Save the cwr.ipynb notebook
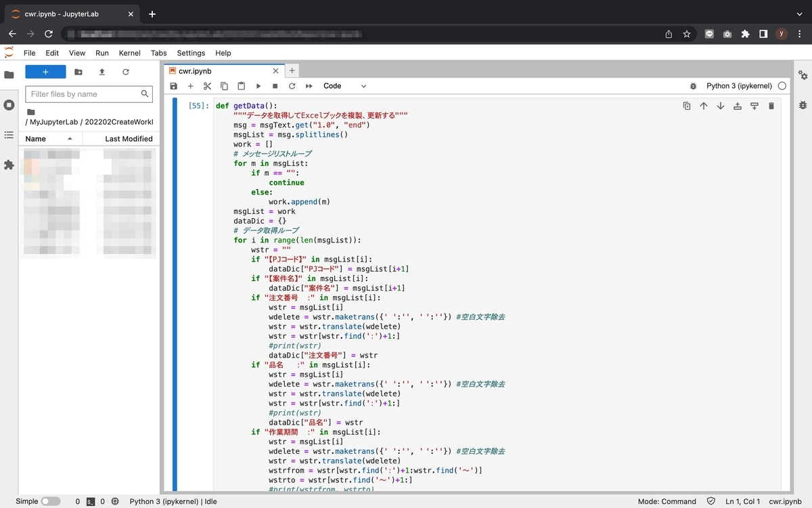This screenshot has width=812, height=508. coord(173,86)
